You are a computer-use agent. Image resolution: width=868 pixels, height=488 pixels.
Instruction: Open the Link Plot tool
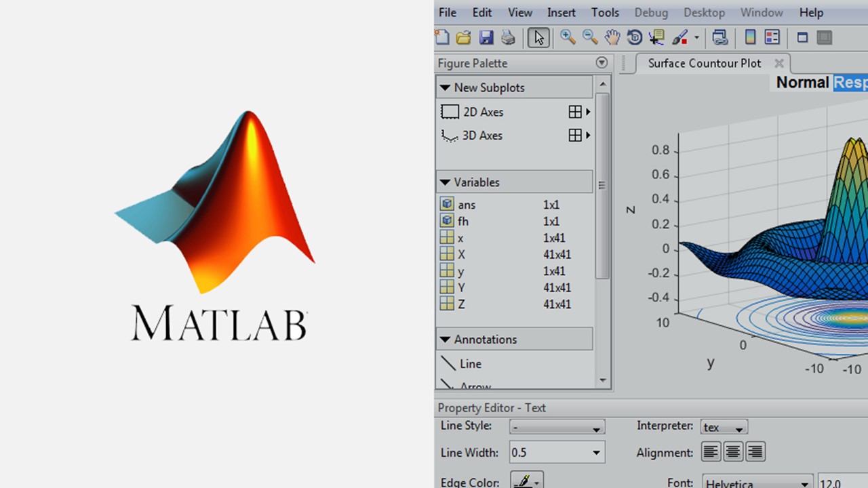(x=719, y=37)
